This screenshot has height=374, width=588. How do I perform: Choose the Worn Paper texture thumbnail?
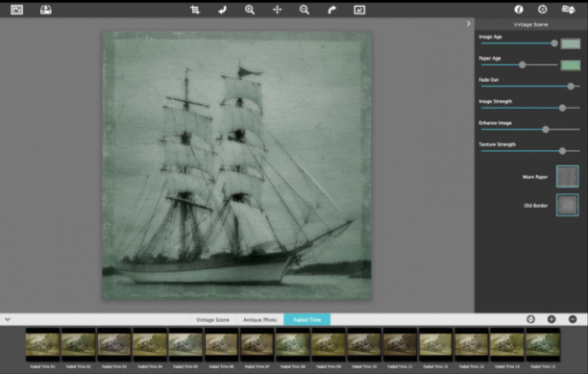[568, 176]
